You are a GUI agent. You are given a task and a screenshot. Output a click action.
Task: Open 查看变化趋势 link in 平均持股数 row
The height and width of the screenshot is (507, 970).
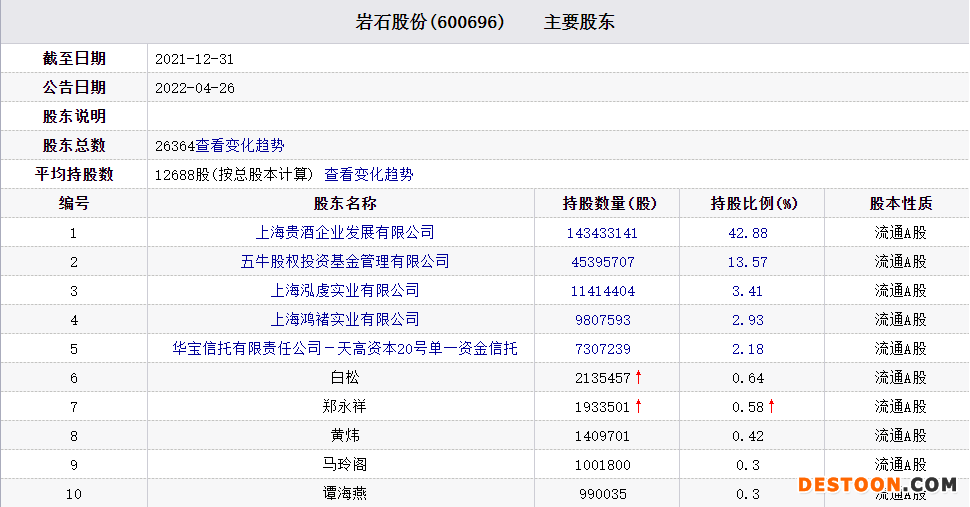[x=369, y=174]
